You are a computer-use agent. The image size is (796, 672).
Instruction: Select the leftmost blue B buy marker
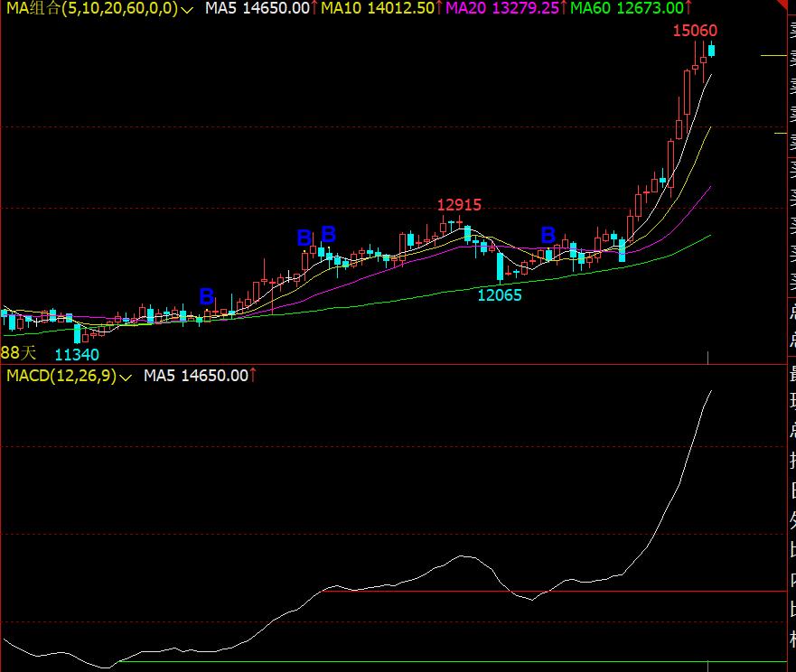pyautogui.click(x=206, y=296)
